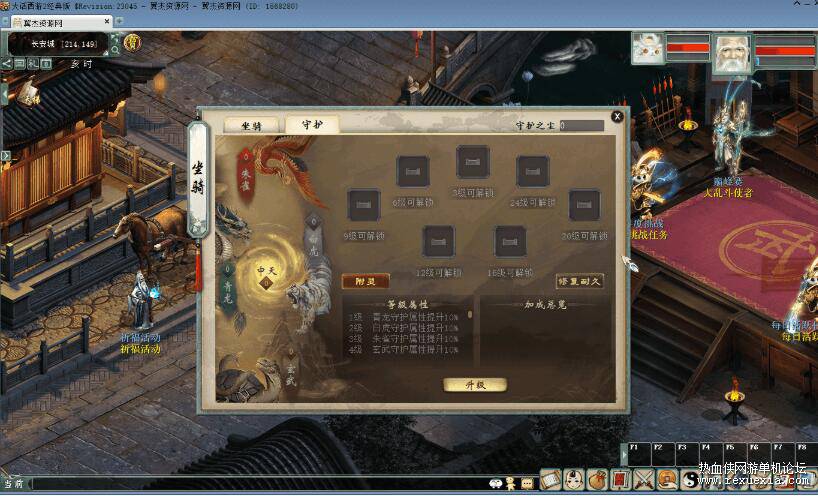
Task: Click the locked slot labeled 12级可解锁
Action: tap(438, 241)
